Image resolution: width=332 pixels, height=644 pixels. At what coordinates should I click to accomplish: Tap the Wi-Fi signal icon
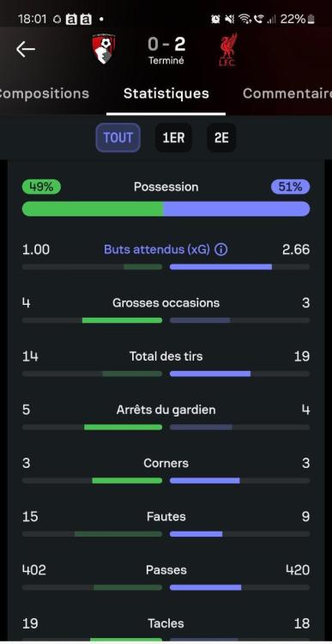pyautogui.click(x=245, y=19)
